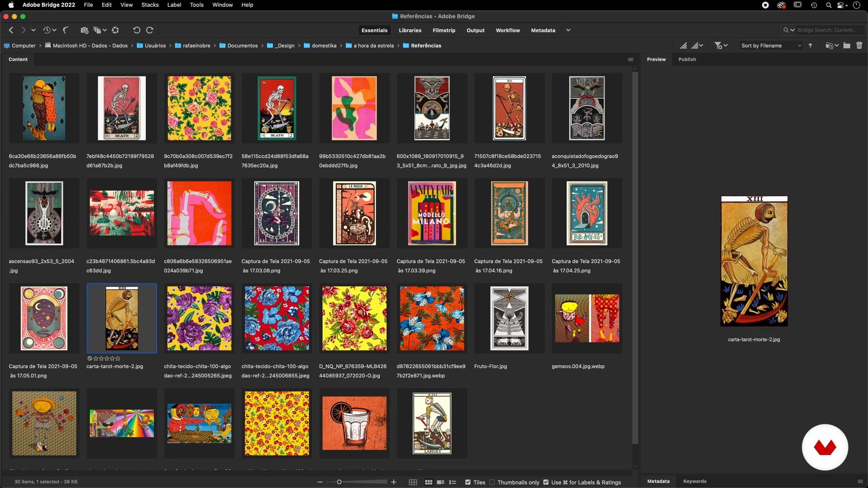
Task: Select the Publish panel tab
Action: click(x=687, y=59)
